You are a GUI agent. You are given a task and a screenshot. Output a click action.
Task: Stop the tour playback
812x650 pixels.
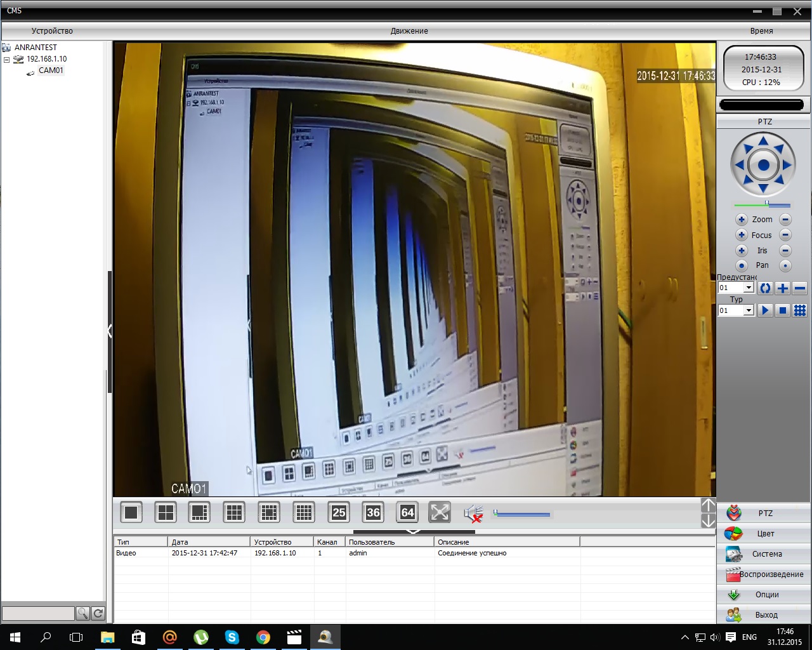(x=783, y=310)
